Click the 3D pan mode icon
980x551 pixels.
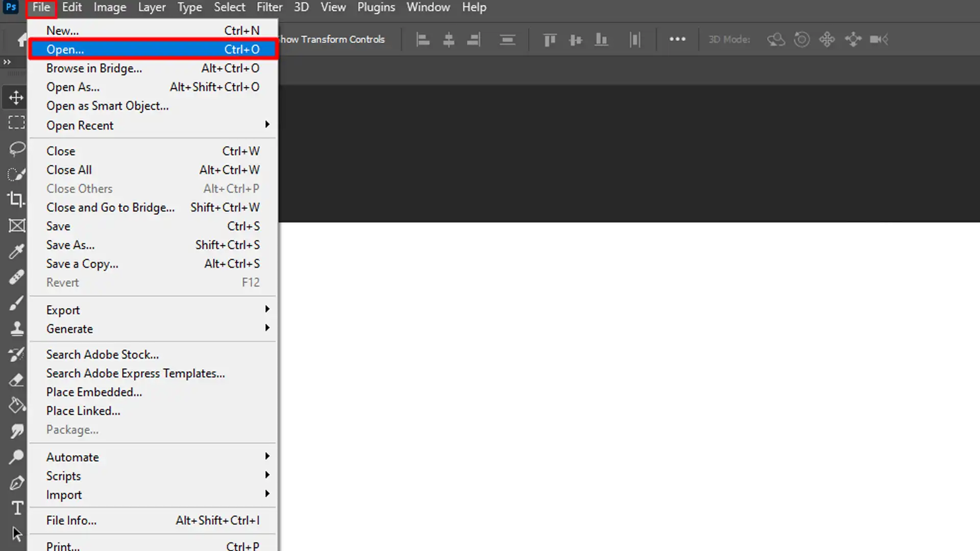click(827, 39)
